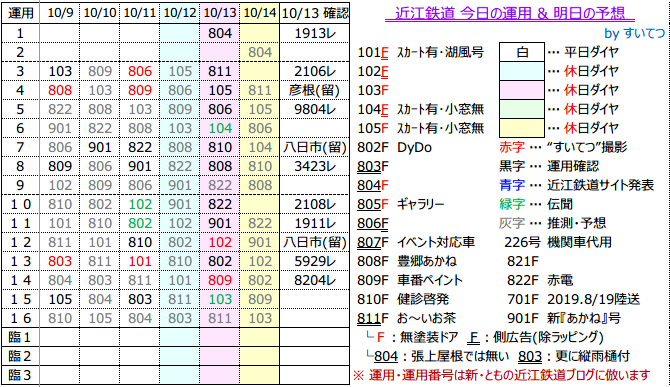
Task: Select the 5929レ confirmation cell
Action: (315, 261)
